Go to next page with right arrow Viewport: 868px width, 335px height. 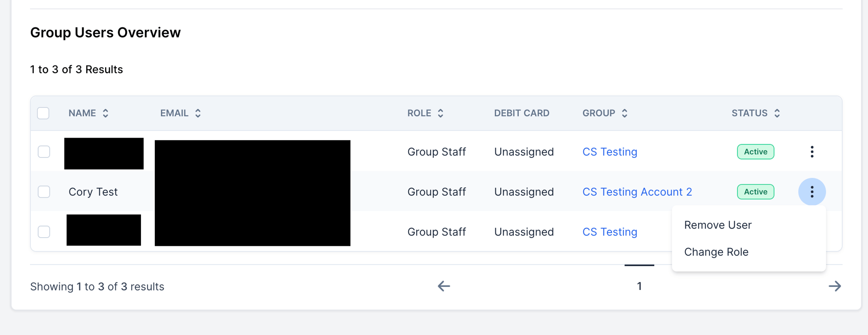(835, 286)
